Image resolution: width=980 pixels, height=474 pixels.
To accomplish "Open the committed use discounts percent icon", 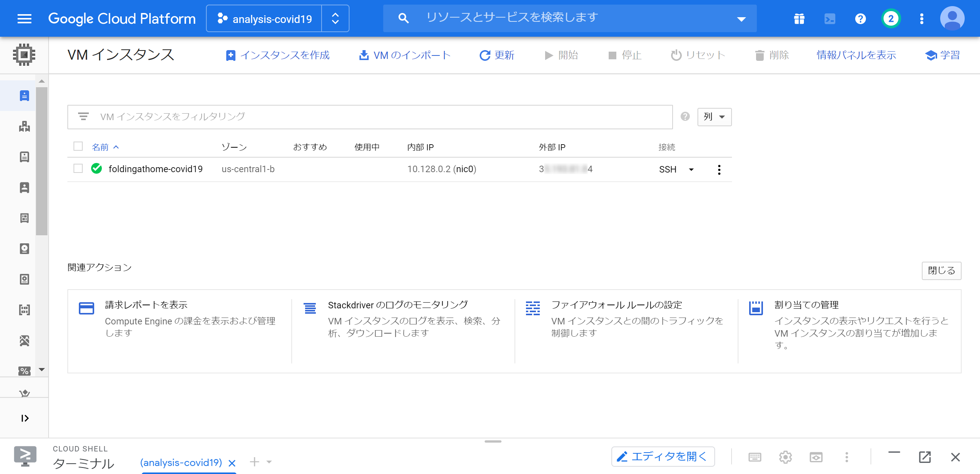I will pyautogui.click(x=24, y=370).
